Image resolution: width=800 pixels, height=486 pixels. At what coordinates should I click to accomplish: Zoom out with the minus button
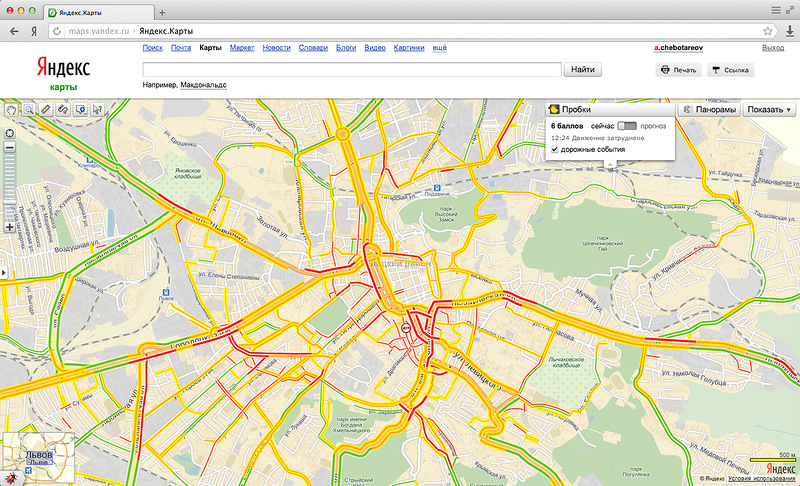9,147
